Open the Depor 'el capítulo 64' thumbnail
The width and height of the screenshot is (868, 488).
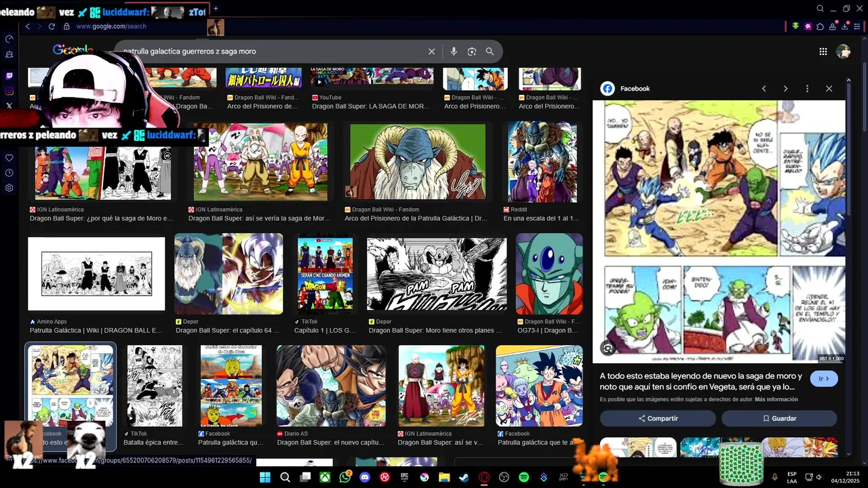[229, 274]
